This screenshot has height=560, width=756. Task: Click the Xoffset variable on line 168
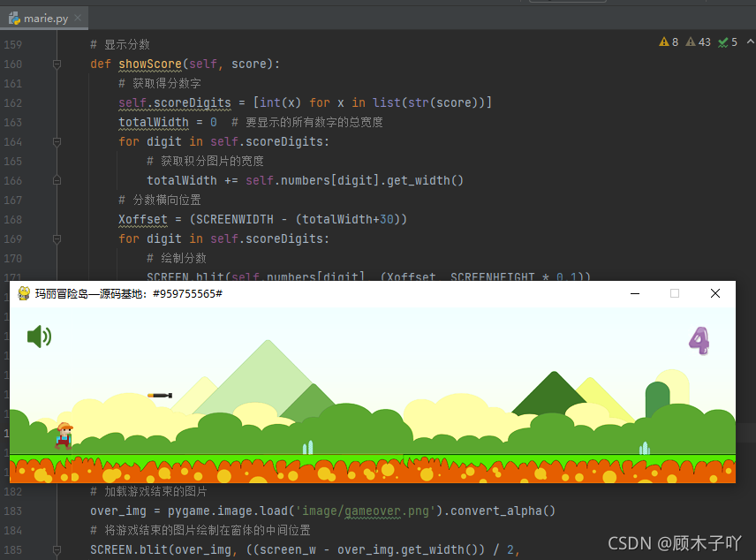143,219
